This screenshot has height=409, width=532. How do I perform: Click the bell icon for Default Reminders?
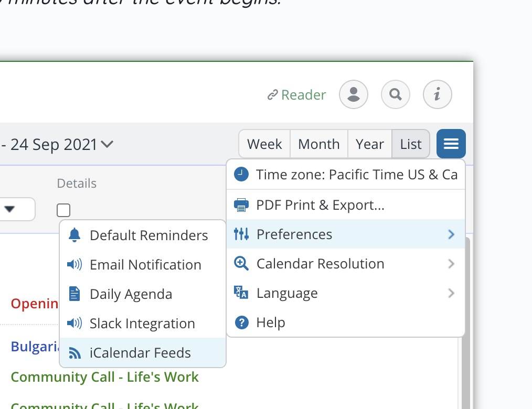point(75,235)
